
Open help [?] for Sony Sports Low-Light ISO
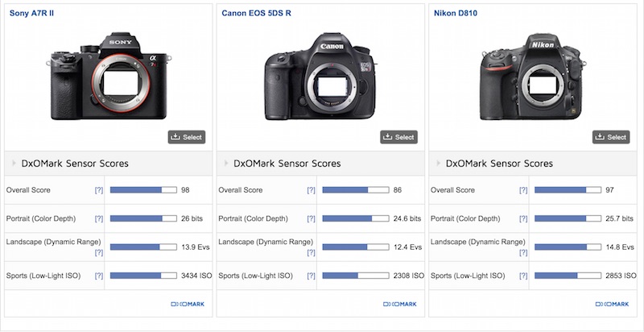(99, 276)
